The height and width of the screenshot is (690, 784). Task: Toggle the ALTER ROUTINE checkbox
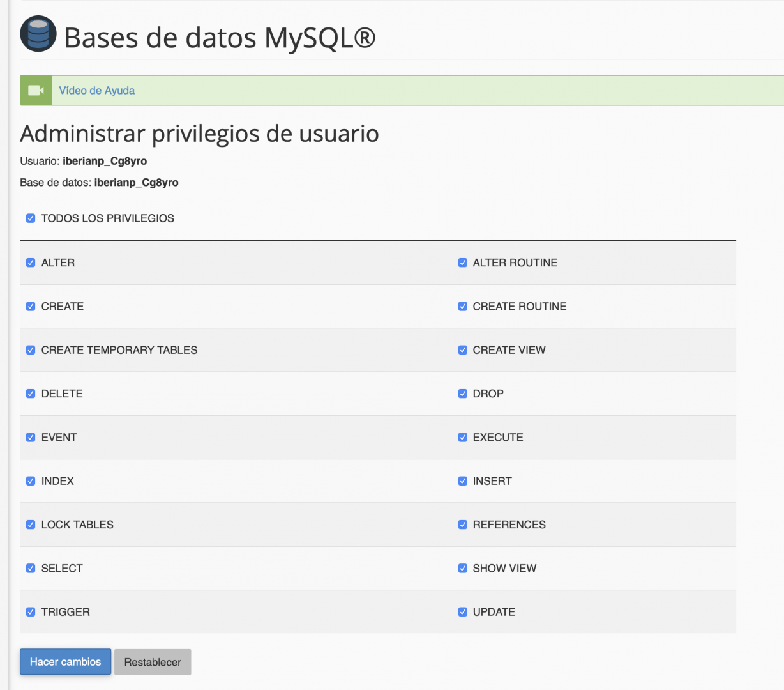click(463, 263)
